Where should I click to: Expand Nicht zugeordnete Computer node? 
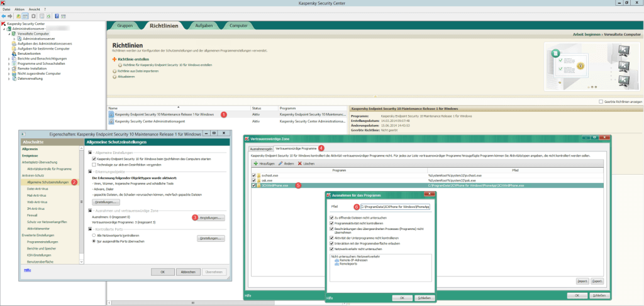click(9, 74)
